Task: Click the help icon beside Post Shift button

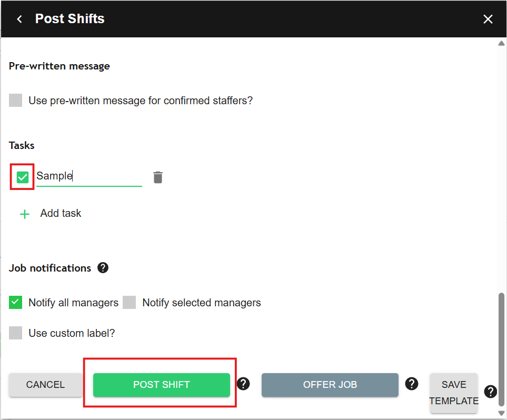Action: (243, 384)
